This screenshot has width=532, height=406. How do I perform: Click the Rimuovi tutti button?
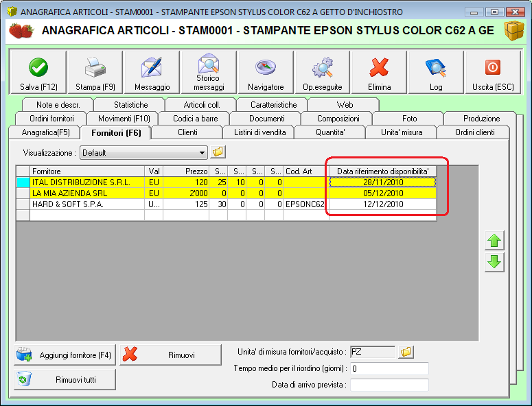(x=65, y=379)
